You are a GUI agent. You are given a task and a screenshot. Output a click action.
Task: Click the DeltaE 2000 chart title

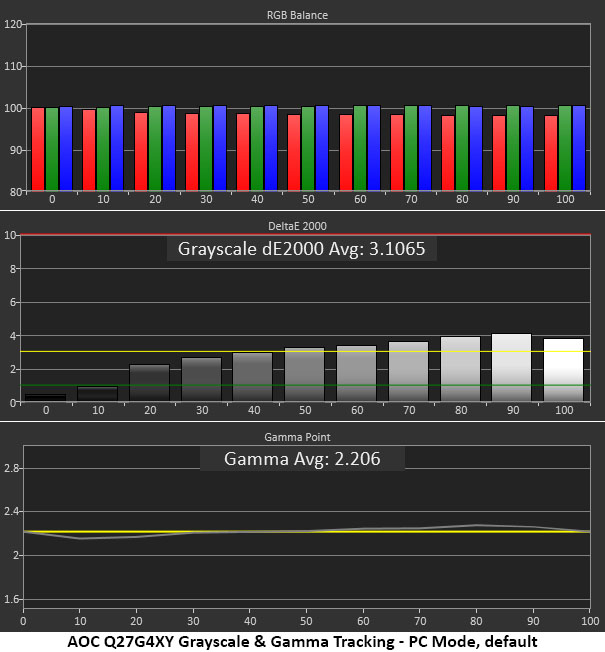(x=297, y=226)
